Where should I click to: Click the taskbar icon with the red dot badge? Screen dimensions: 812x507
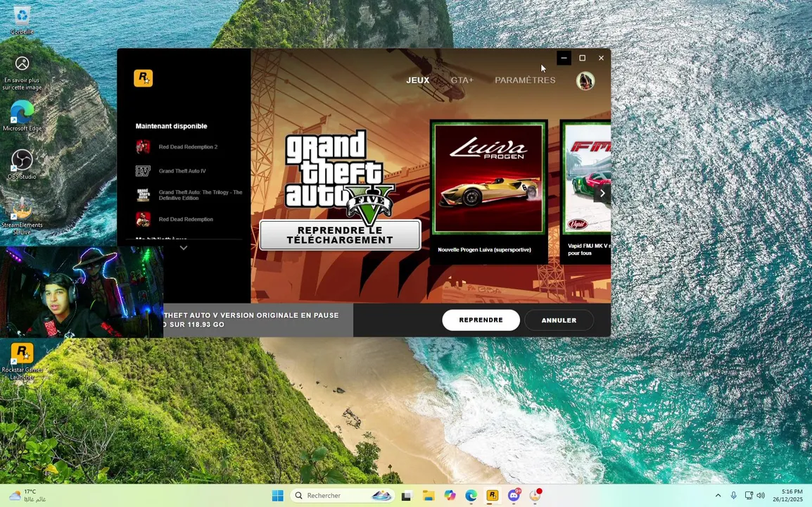click(x=535, y=496)
